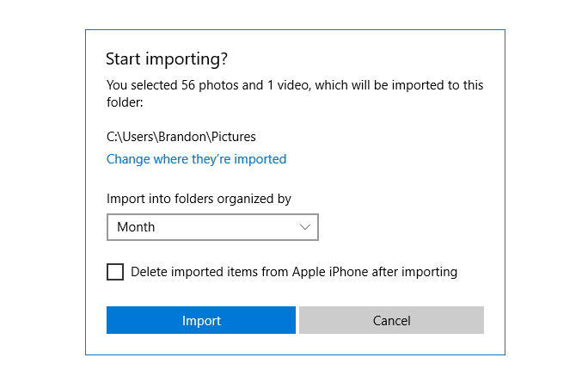Click the word 'folder:' in the description
Screen dimensions: 588x376
click(125, 102)
